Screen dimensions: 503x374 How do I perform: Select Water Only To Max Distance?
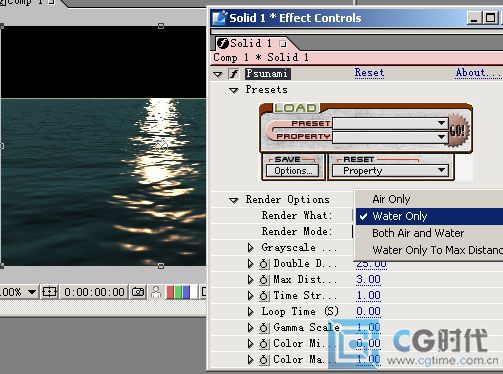pos(429,250)
